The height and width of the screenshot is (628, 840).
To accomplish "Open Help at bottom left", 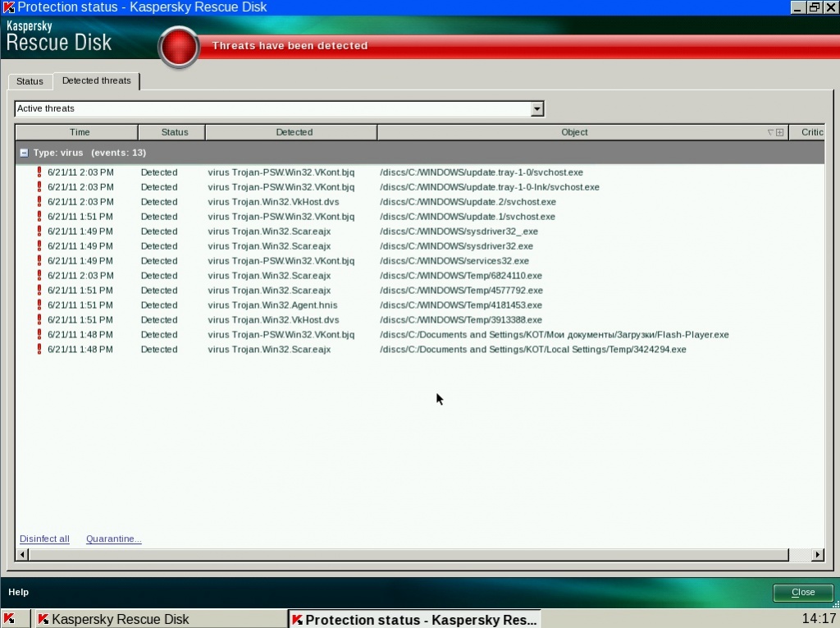I will (18, 592).
